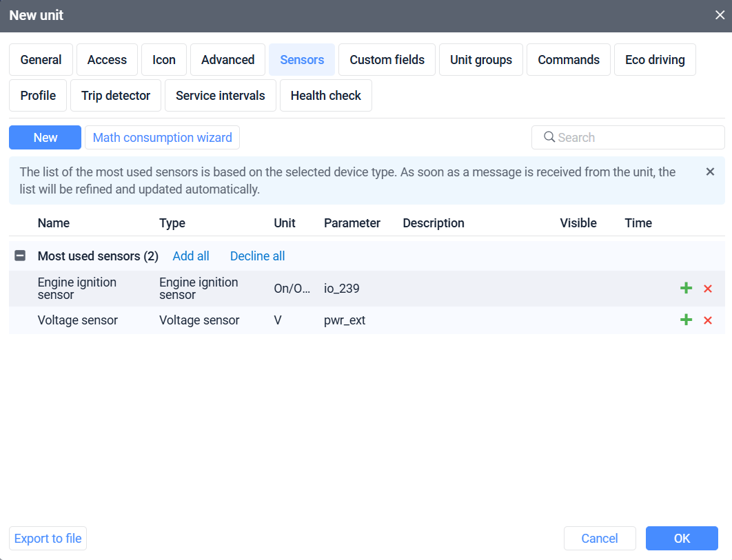The height and width of the screenshot is (560, 732).
Task: Decline the Engine ignition sensor with the red X
Action: click(x=707, y=289)
